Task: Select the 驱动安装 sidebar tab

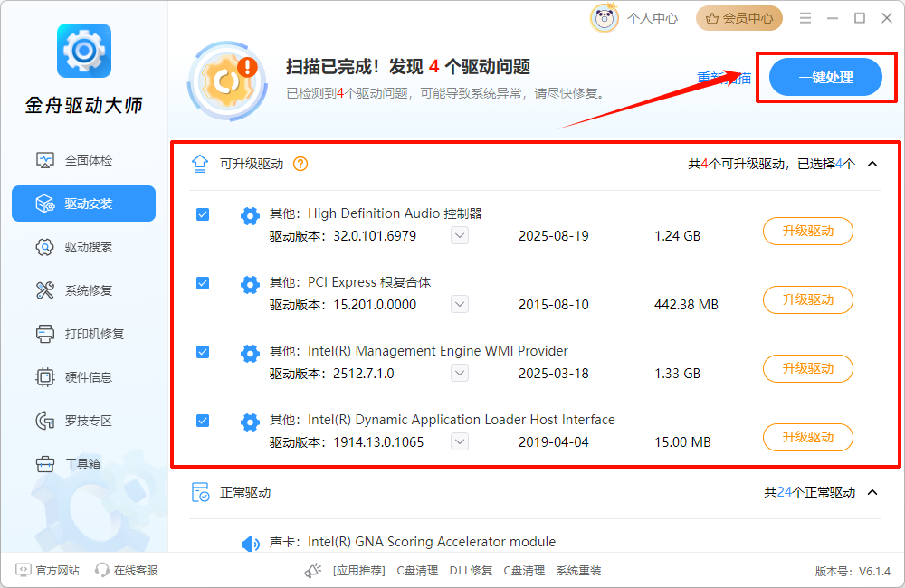Action: pos(83,204)
